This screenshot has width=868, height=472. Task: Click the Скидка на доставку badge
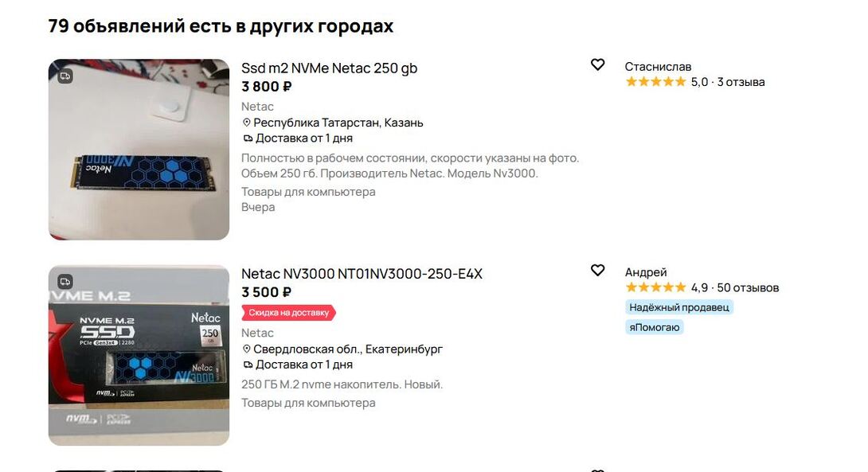pos(288,313)
